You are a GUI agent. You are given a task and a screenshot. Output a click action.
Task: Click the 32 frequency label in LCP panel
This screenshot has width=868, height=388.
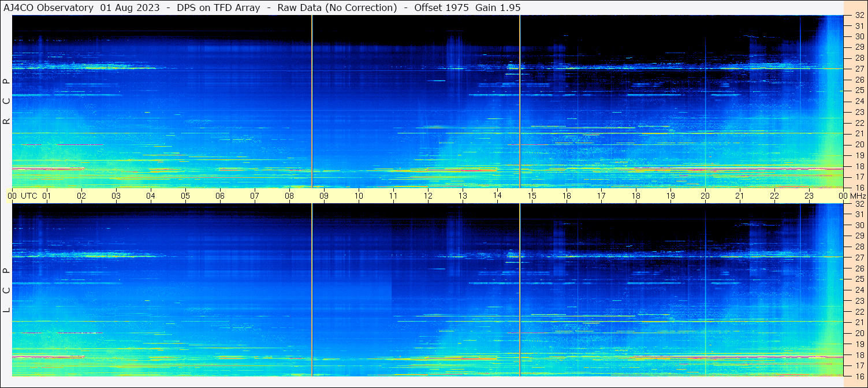[859, 204]
